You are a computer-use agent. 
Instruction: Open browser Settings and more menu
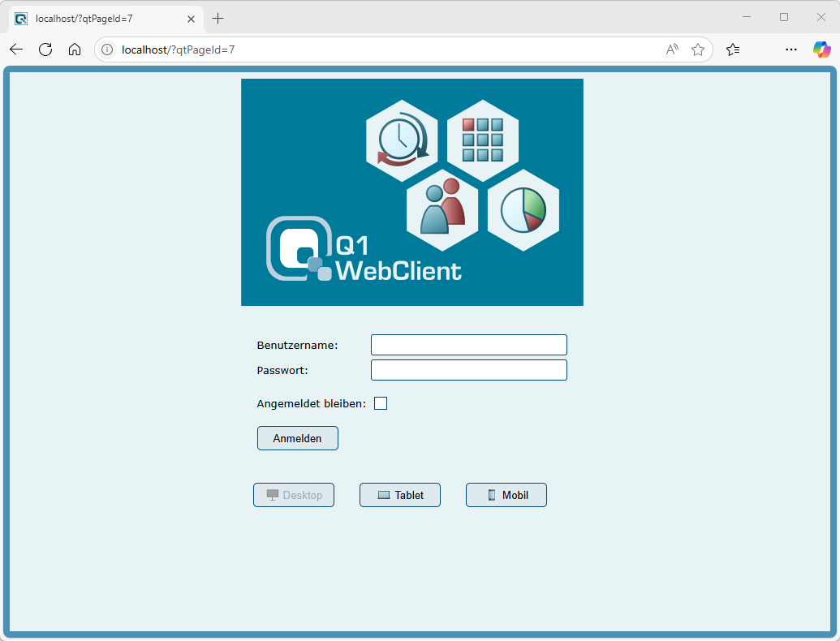point(790,49)
